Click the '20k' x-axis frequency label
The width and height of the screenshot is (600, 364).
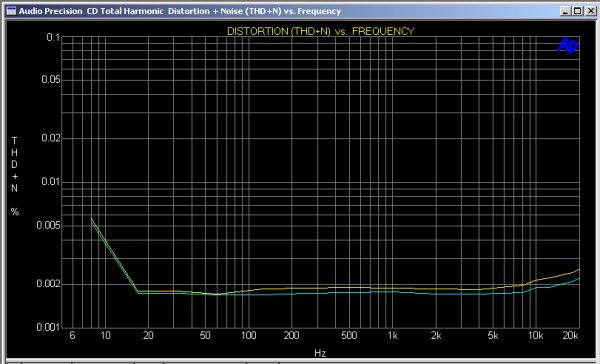[570, 336]
